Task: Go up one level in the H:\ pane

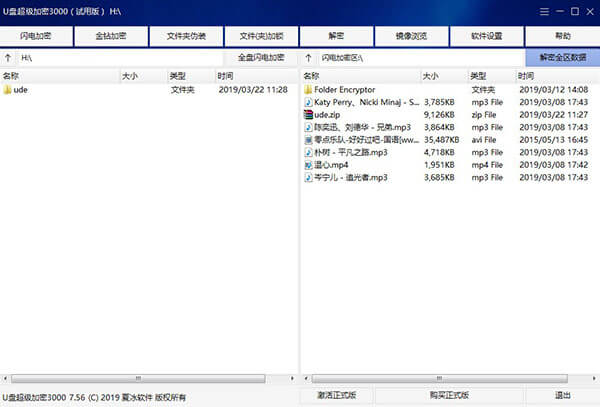Action: point(8,58)
